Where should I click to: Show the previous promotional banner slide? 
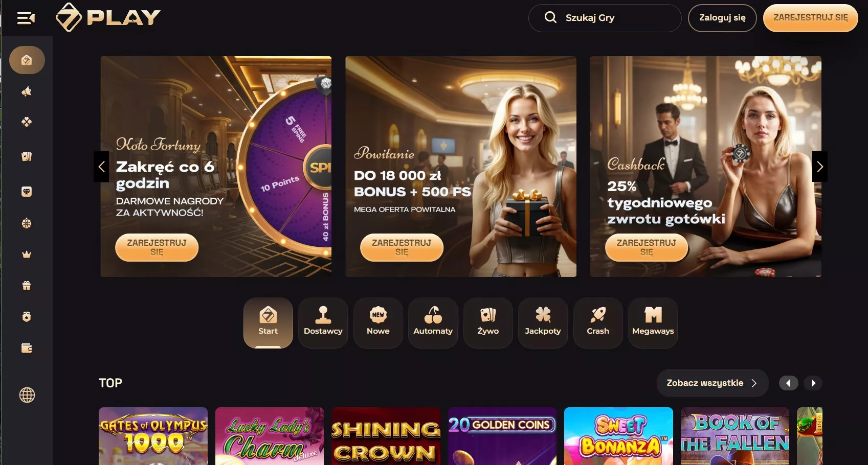101,167
